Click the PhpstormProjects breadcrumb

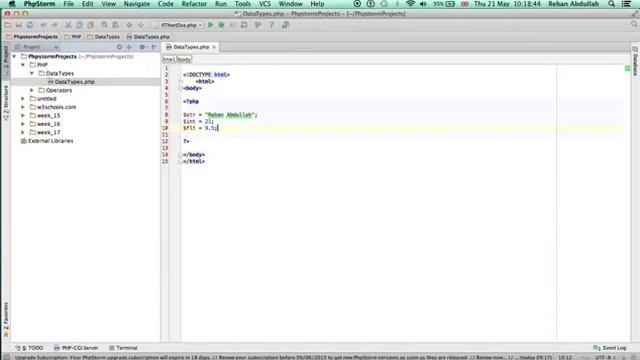32,37
